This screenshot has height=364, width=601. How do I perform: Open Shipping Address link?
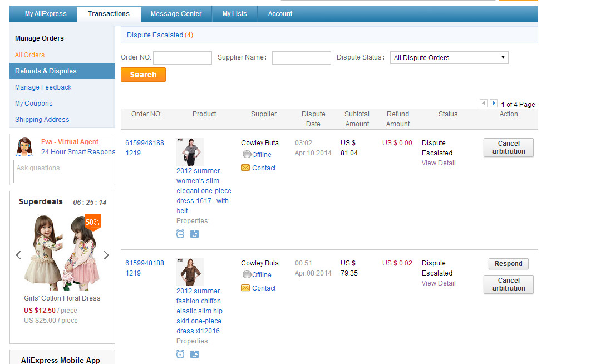(42, 120)
